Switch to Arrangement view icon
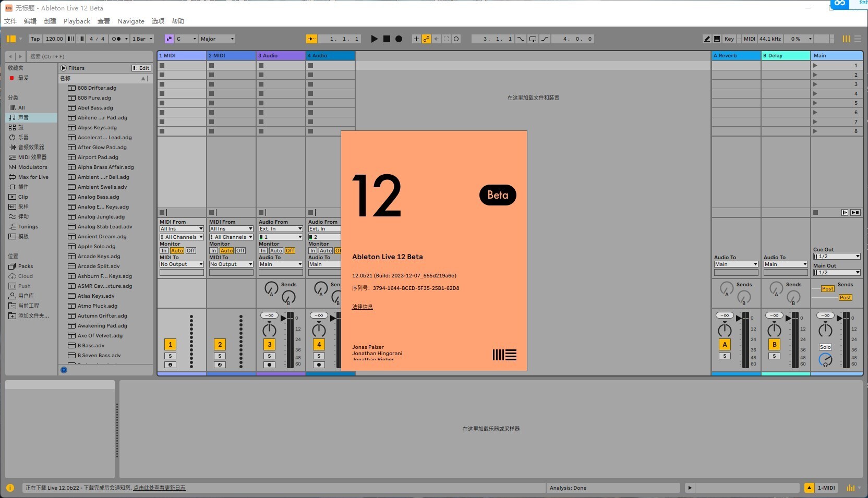The image size is (868, 498). (x=858, y=39)
